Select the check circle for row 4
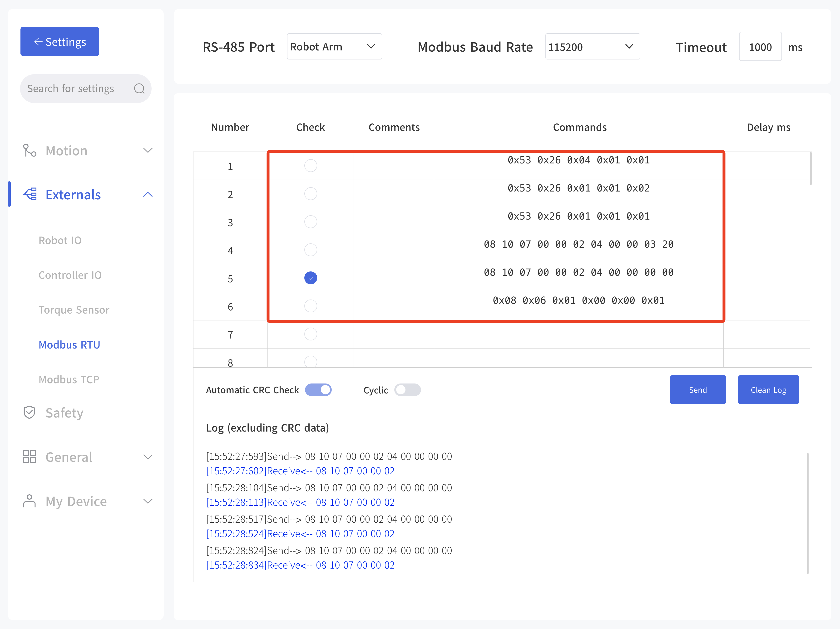 [x=311, y=250]
